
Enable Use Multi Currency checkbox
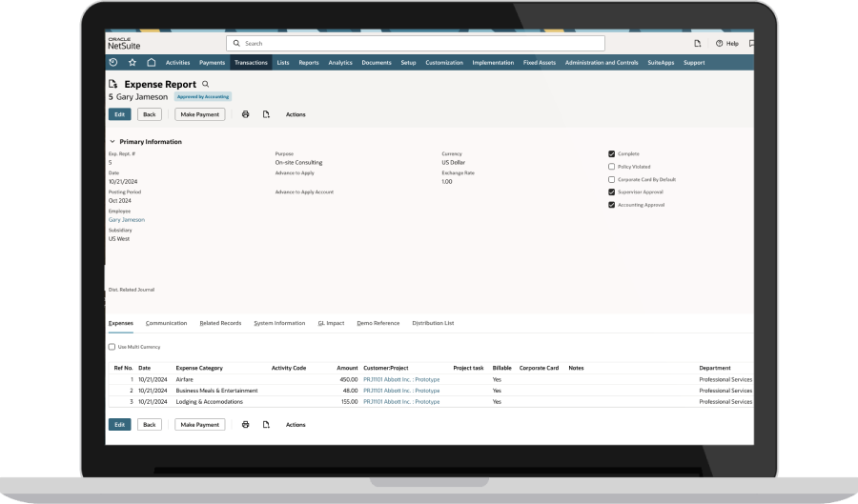pyautogui.click(x=112, y=347)
